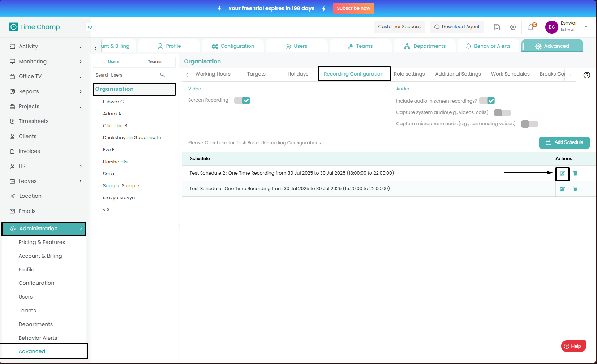Image resolution: width=597 pixels, height=364 pixels.
Task: Enable capture system audio toggle
Action: point(502,113)
